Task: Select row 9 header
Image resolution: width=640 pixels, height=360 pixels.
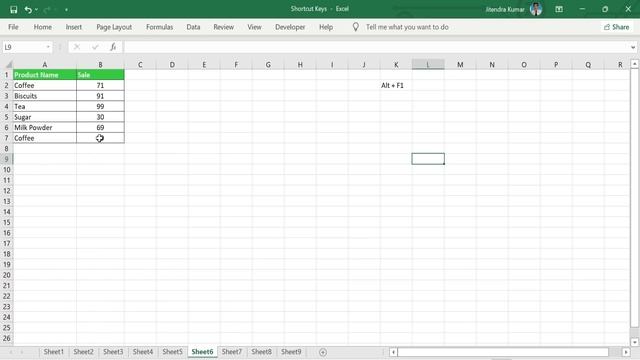Action: 7,159
